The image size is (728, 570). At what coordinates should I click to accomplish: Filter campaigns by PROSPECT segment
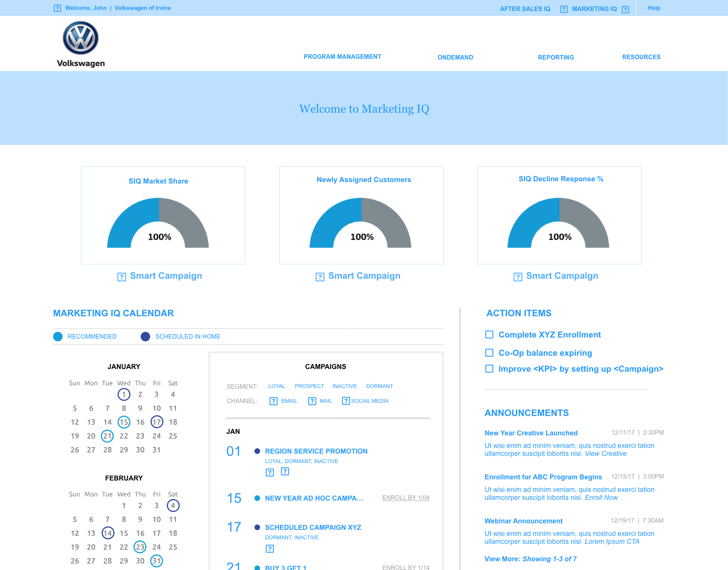tap(309, 386)
